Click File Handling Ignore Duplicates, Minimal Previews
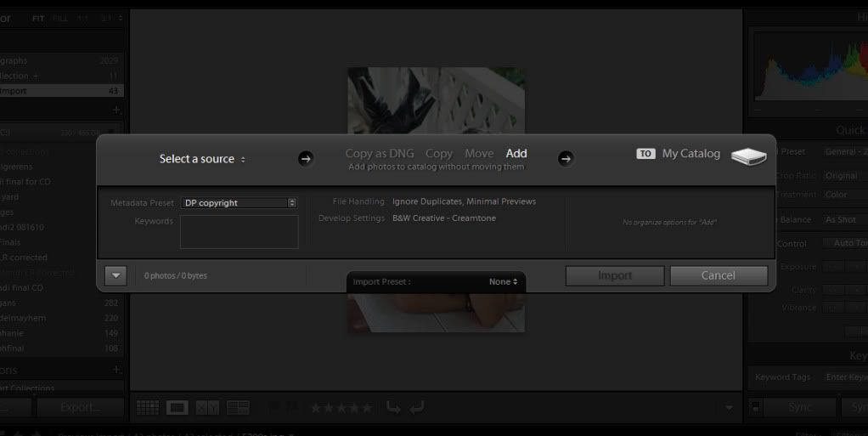Image resolution: width=868 pixels, height=436 pixels. coord(464,201)
